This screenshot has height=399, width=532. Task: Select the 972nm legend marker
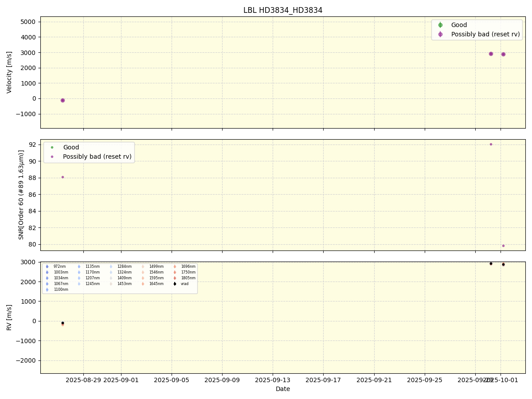coord(47,266)
